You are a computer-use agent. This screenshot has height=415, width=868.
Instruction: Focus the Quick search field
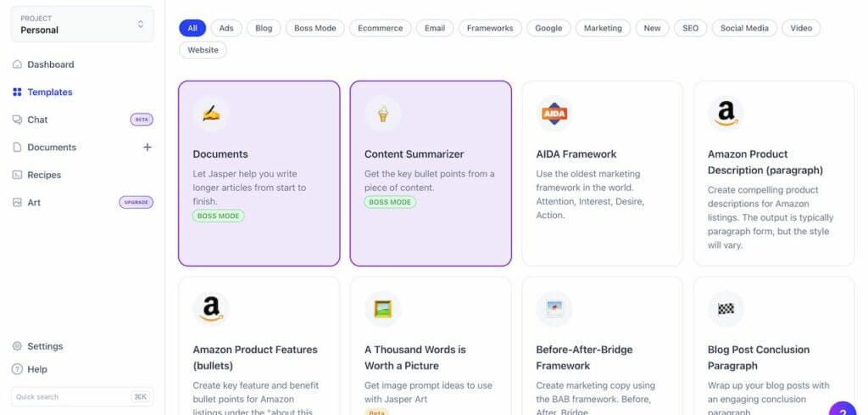click(x=82, y=396)
